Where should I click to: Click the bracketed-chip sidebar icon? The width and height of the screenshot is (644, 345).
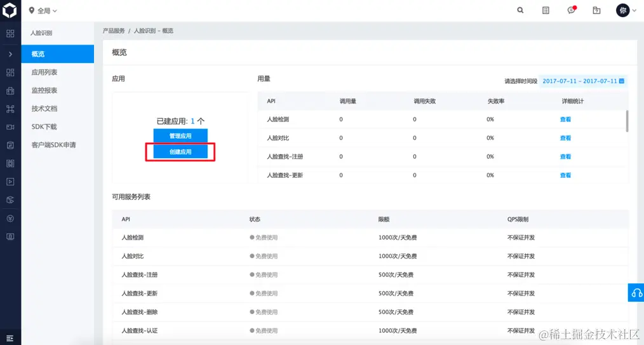click(10, 163)
